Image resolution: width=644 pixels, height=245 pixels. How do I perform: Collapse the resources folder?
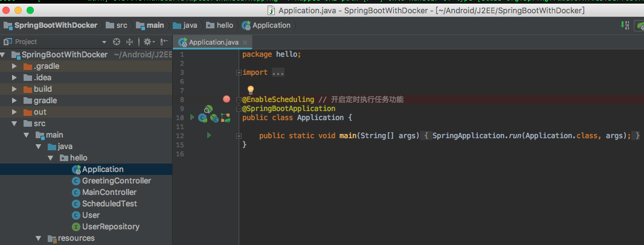38,238
